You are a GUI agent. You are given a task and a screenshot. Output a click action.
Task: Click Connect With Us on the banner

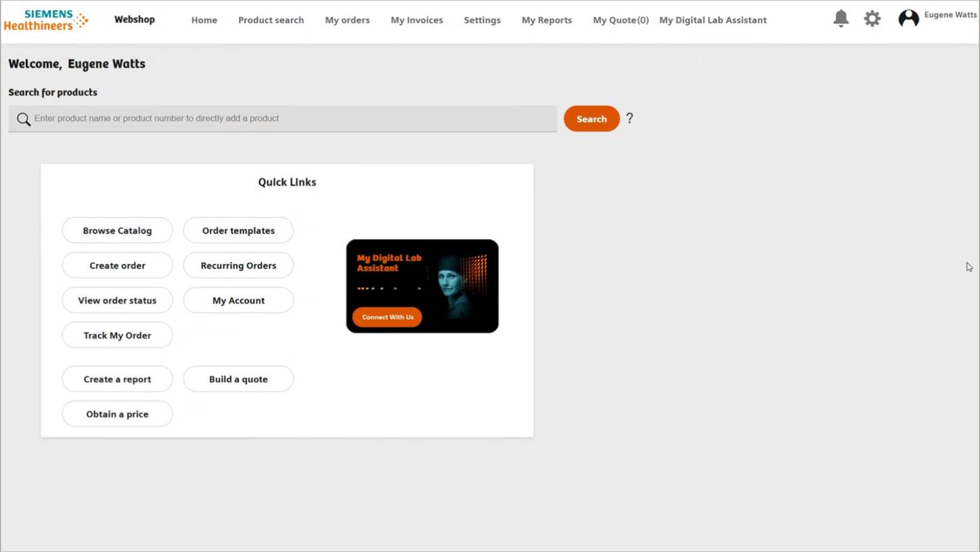(x=386, y=316)
